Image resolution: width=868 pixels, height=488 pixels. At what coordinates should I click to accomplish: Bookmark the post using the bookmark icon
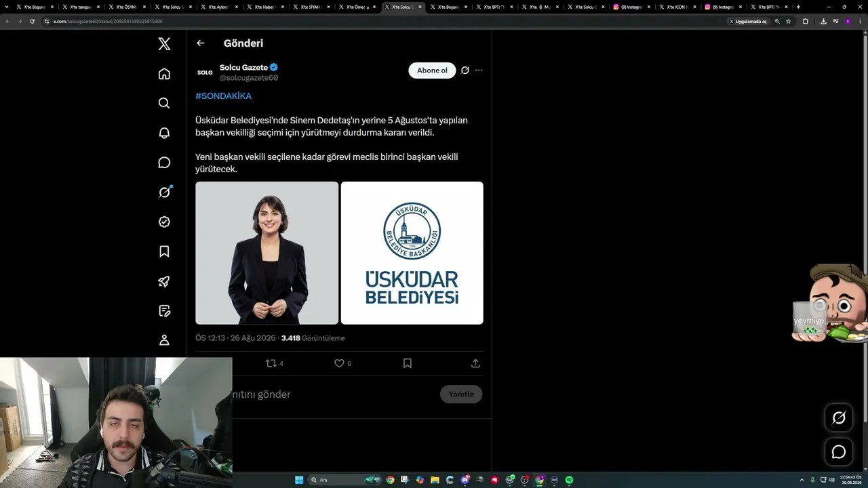coord(408,363)
